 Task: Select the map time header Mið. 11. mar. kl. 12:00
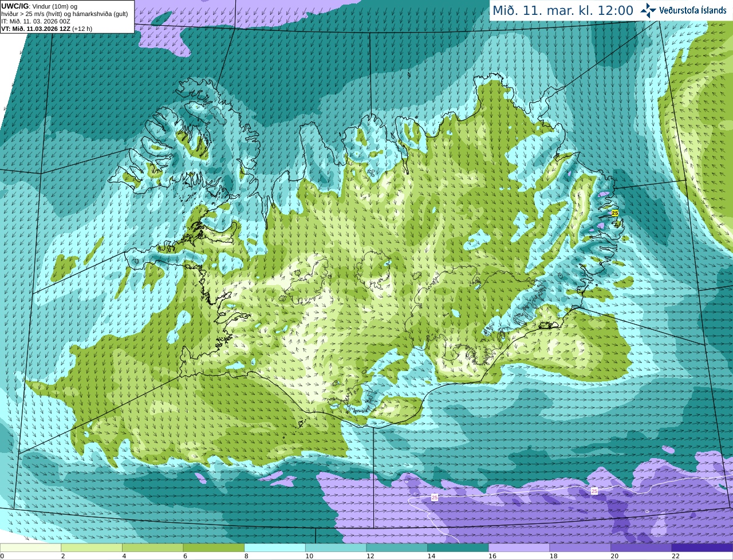563,11
